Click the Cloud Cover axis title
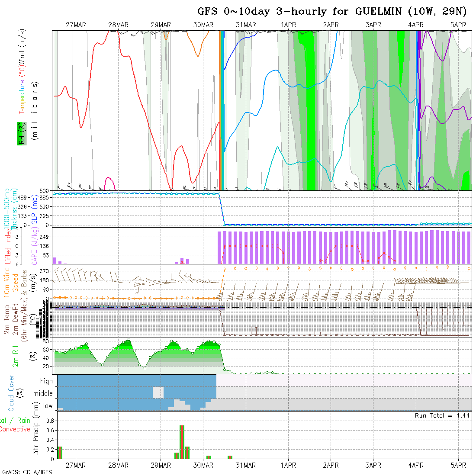The image size is (476, 476). [x=11, y=393]
